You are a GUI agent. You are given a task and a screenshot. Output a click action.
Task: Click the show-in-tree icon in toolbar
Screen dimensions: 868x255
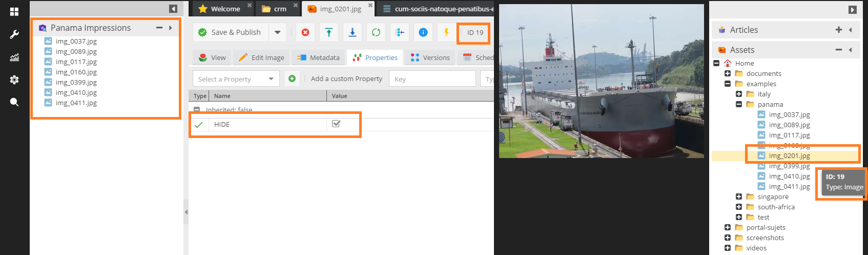pyautogui.click(x=400, y=32)
